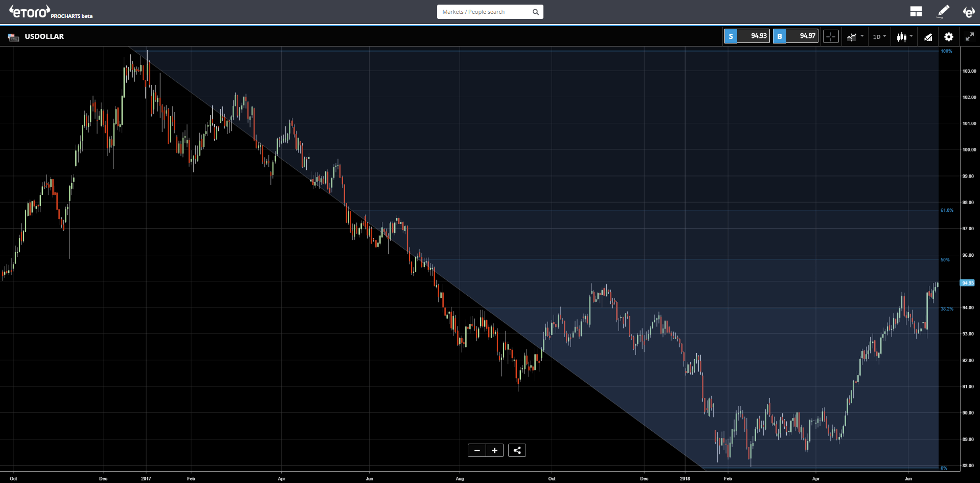Focus the Markets / People search field
980x483 pixels.
tap(484, 12)
